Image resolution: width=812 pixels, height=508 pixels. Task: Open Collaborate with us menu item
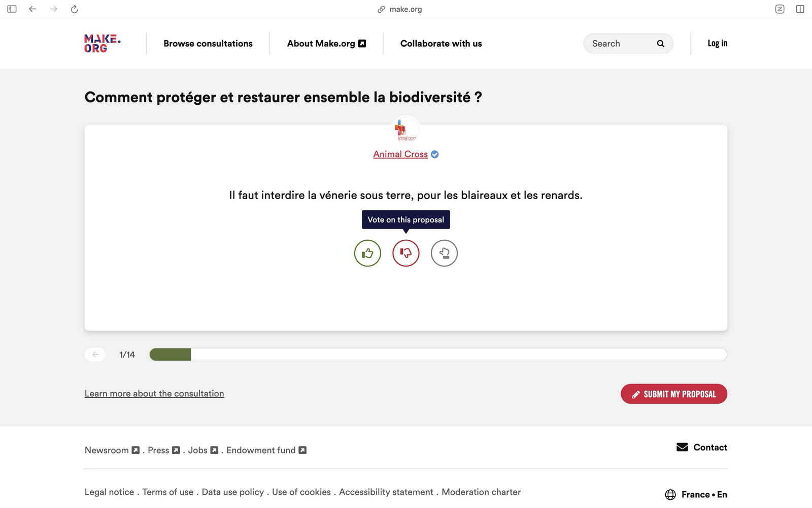tap(441, 44)
